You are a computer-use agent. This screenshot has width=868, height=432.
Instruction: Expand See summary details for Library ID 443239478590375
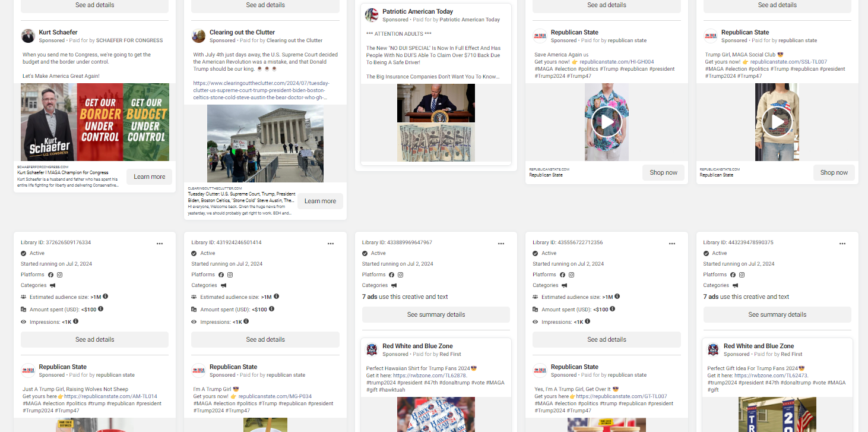pos(777,314)
